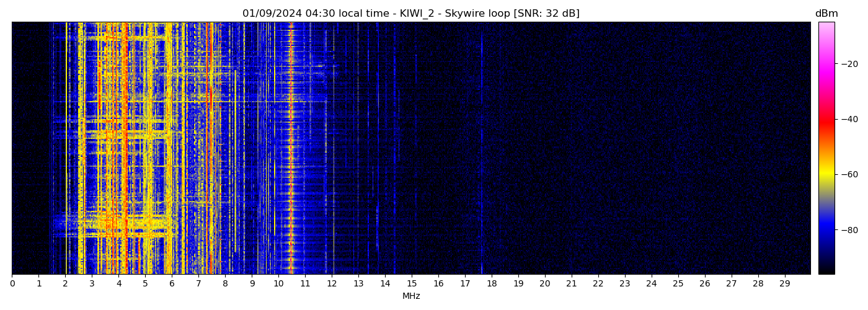Image resolution: width=868 pixels, height=310 pixels.
Task: Click the dBm colorbar label
Action: tap(826, 14)
